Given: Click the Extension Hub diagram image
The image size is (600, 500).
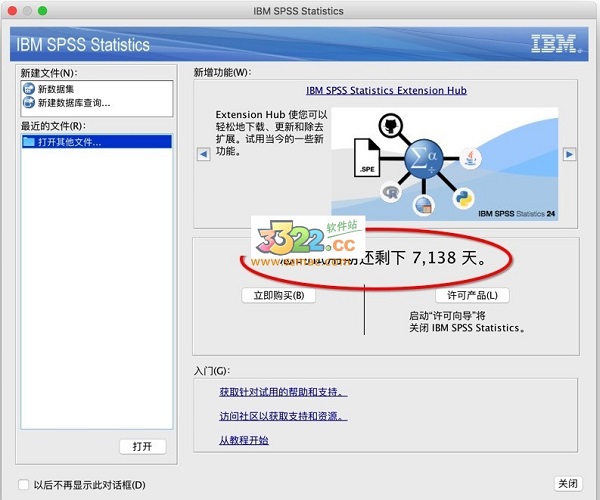Looking at the screenshot, I should pyautogui.click(x=444, y=164).
